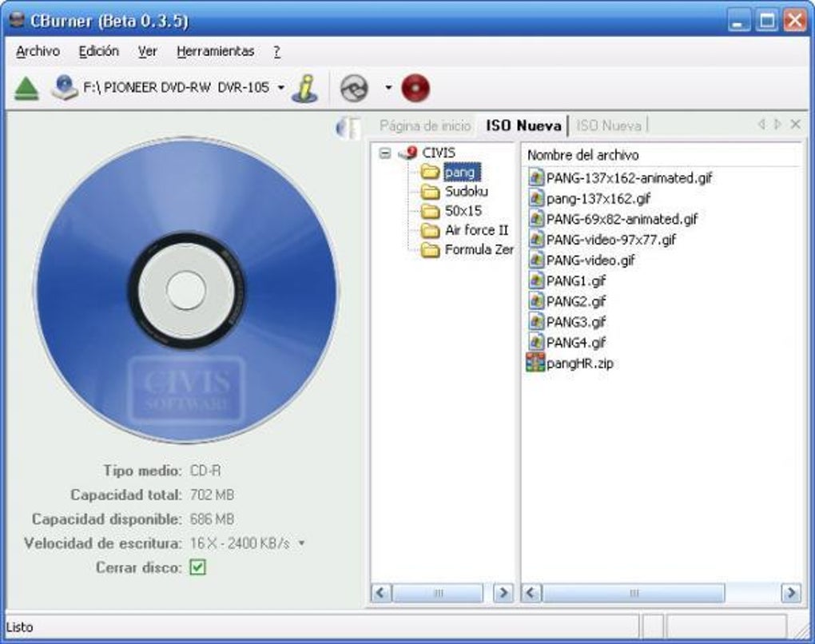Open the Ver menu
Viewport: 815px width, 644px height.
coord(148,51)
